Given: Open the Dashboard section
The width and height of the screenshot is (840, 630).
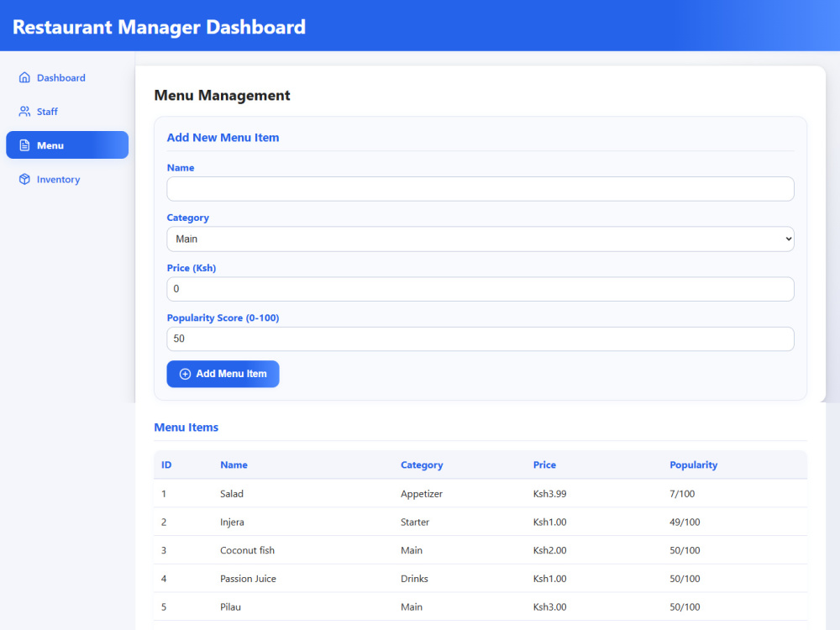Looking at the screenshot, I should (67, 77).
